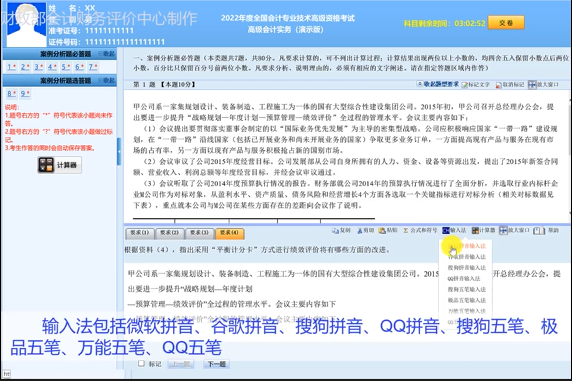Collapse the left sidebar with the arrow handle
Screen dimensions: 572x381
(x=119, y=151)
